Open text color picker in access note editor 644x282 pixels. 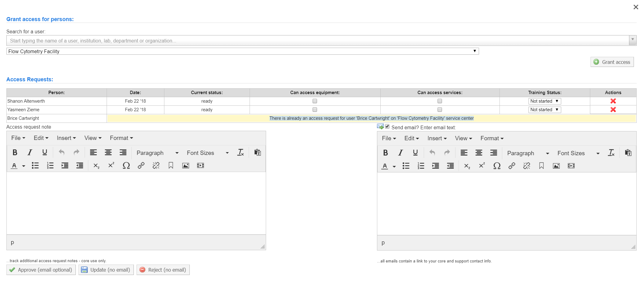coord(24,166)
